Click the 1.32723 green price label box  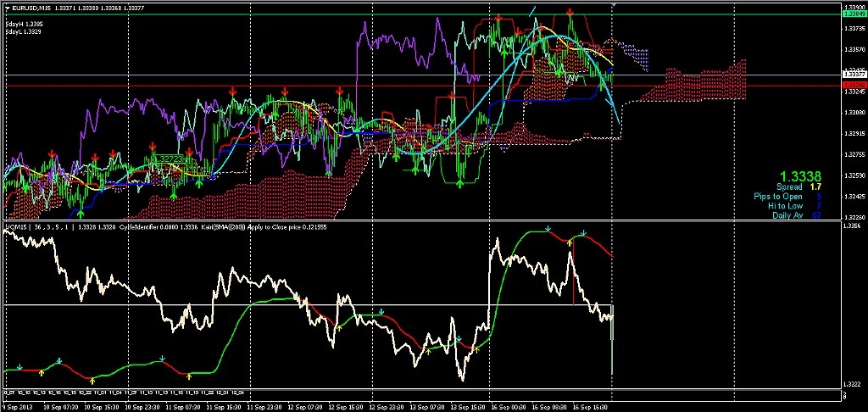(x=169, y=159)
